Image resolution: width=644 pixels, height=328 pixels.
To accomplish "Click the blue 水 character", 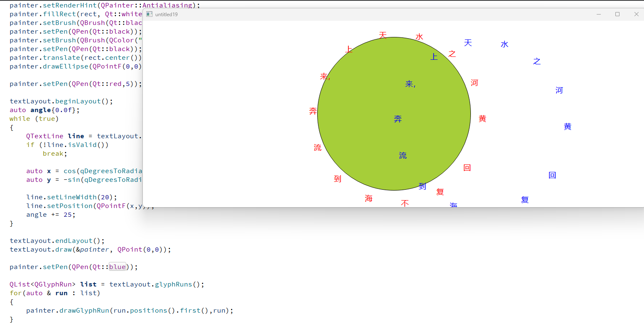I will click(x=504, y=44).
